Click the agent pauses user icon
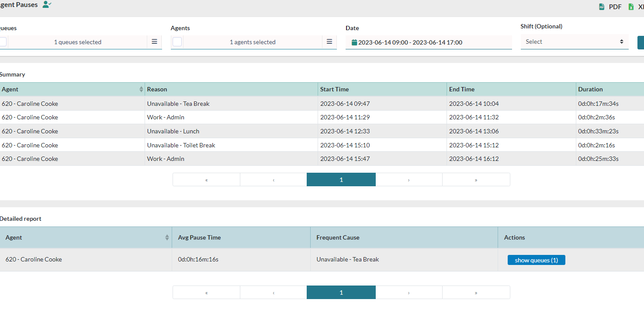This screenshot has height=310, width=644. (x=47, y=4)
